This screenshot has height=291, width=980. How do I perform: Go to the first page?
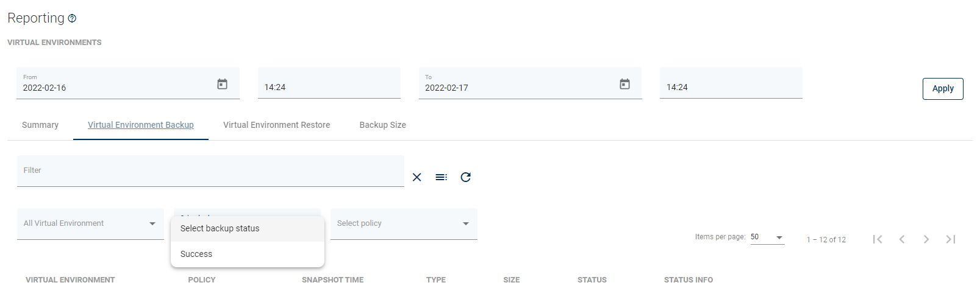pos(878,239)
